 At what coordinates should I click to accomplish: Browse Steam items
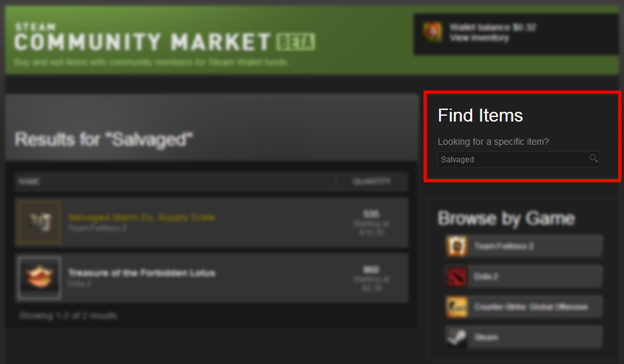point(524,337)
